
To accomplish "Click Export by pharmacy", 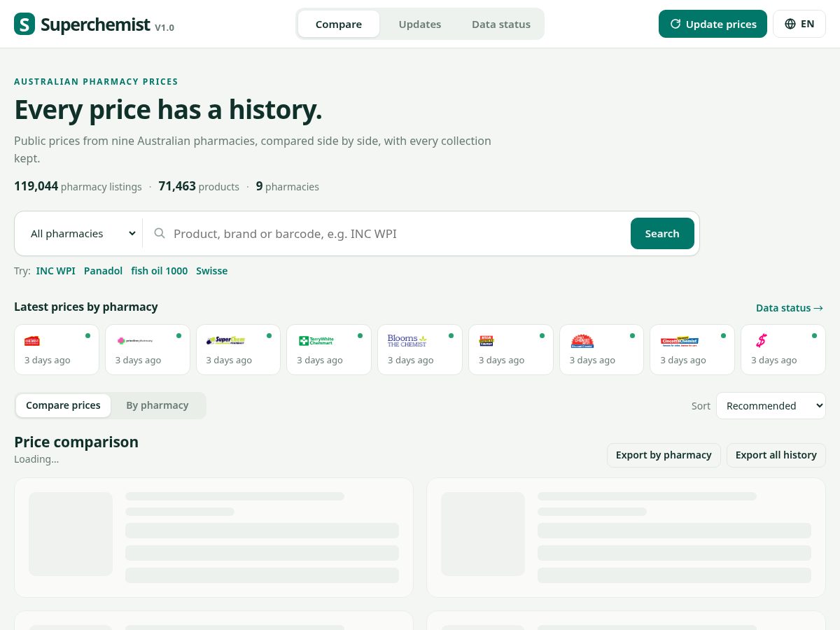I will 664,455.
